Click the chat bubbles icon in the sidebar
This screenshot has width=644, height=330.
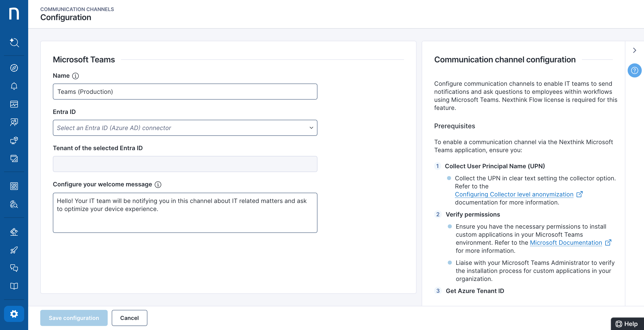(x=14, y=268)
